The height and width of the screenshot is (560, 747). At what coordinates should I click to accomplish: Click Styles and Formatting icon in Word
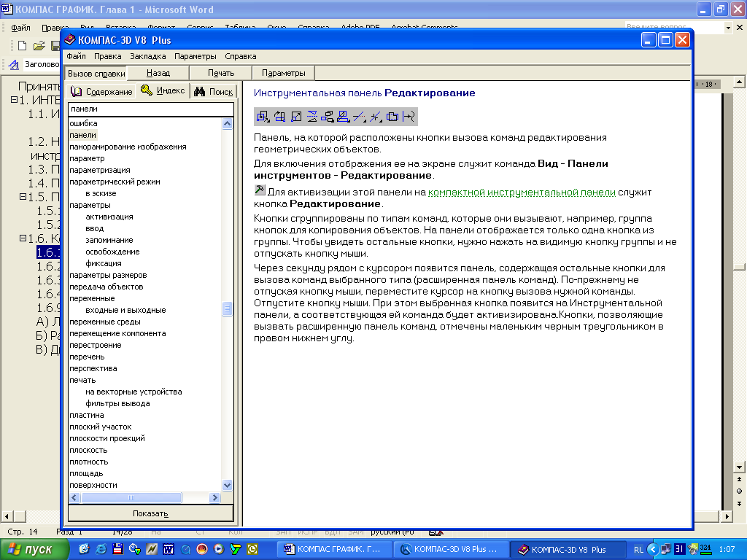14,64
